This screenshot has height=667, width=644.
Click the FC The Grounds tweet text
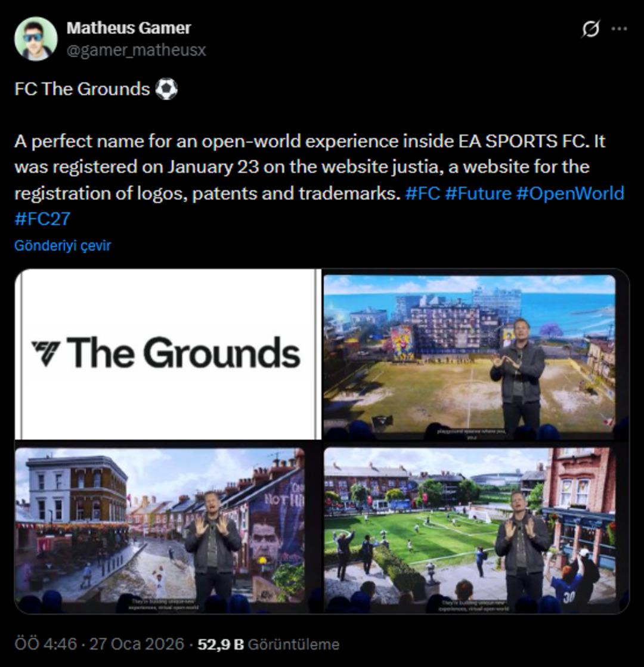[82, 89]
